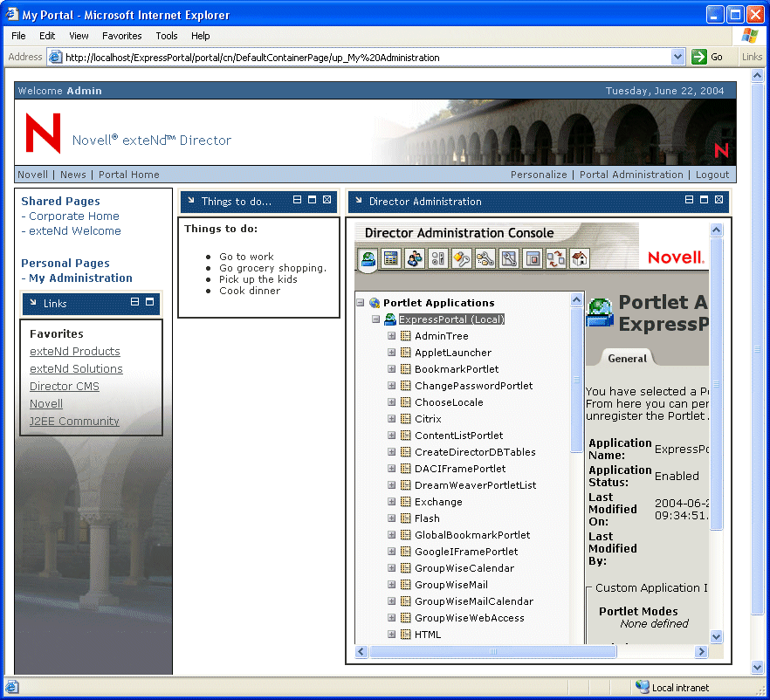Click the console vertical scrollbar down arrow

[716, 636]
